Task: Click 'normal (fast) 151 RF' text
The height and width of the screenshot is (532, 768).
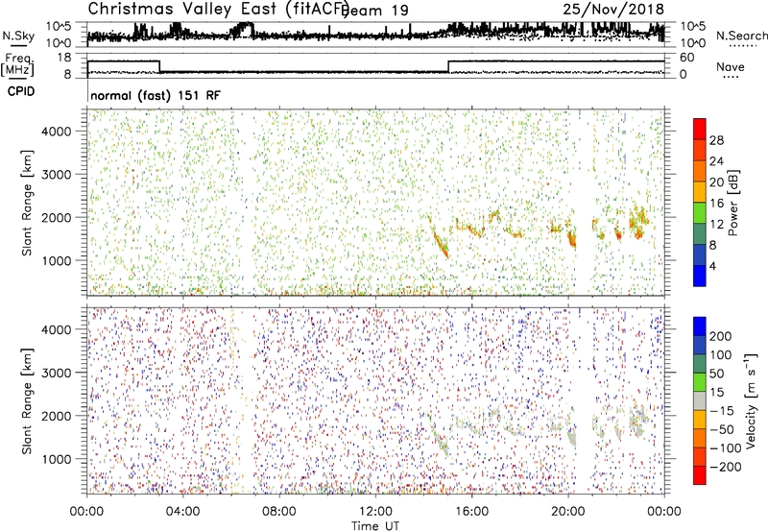Action: pos(156,95)
